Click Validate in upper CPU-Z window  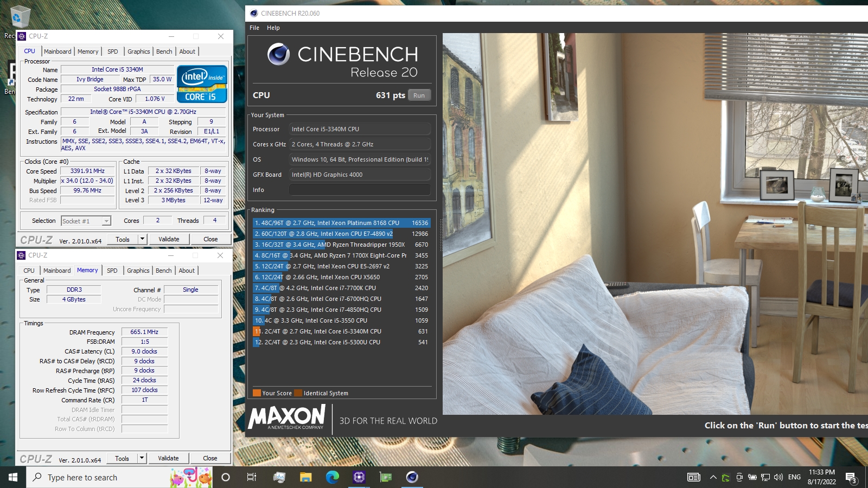(x=169, y=239)
